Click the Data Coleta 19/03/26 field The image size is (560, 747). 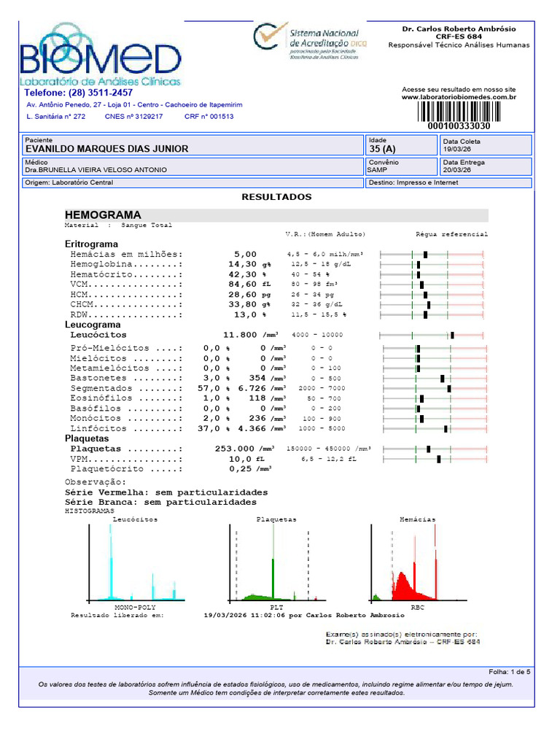click(486, 145)
